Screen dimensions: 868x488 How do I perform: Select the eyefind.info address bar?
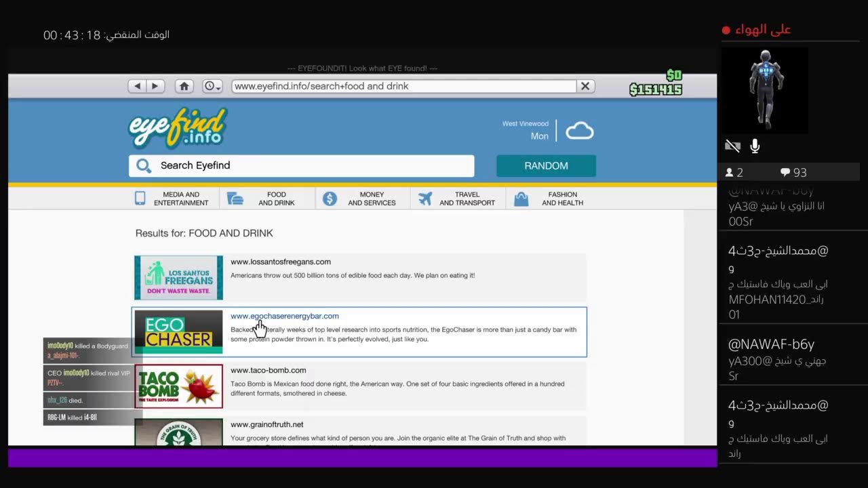(404, 86)
